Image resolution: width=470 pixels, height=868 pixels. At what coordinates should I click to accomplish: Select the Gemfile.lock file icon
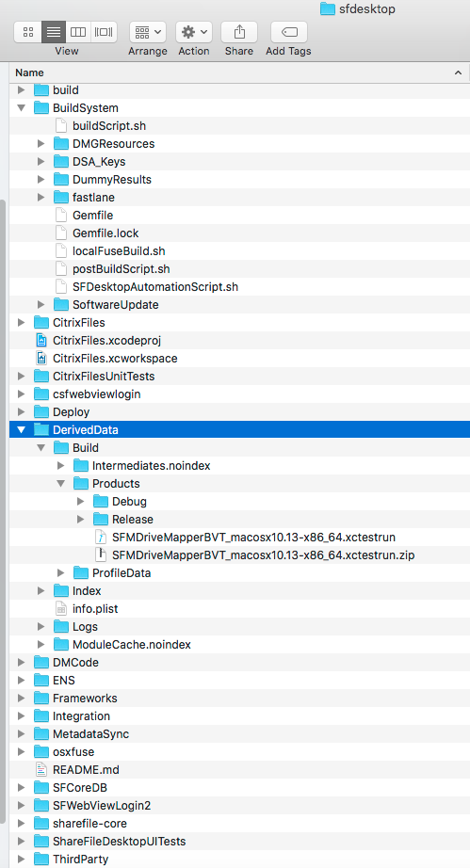click(61, 233)
